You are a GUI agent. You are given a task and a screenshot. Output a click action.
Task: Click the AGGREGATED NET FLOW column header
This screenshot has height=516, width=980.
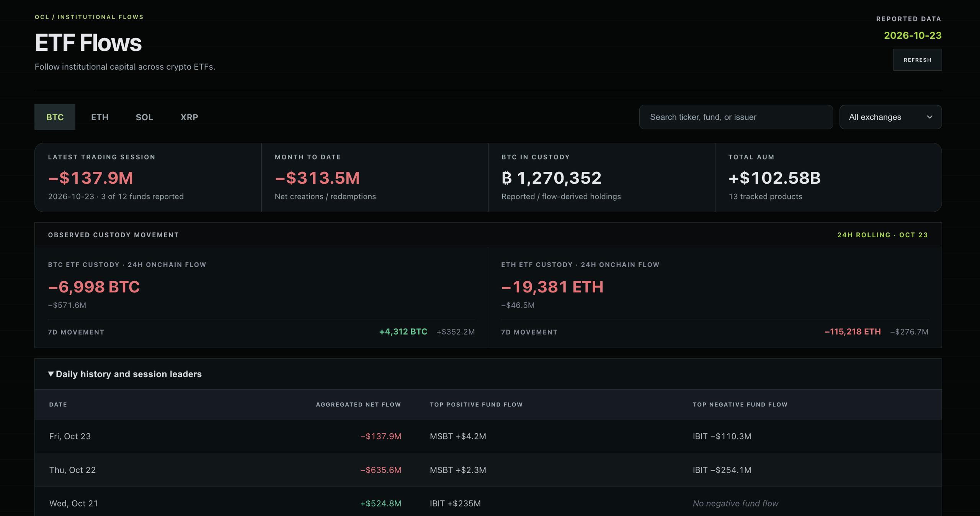point(358,405)
